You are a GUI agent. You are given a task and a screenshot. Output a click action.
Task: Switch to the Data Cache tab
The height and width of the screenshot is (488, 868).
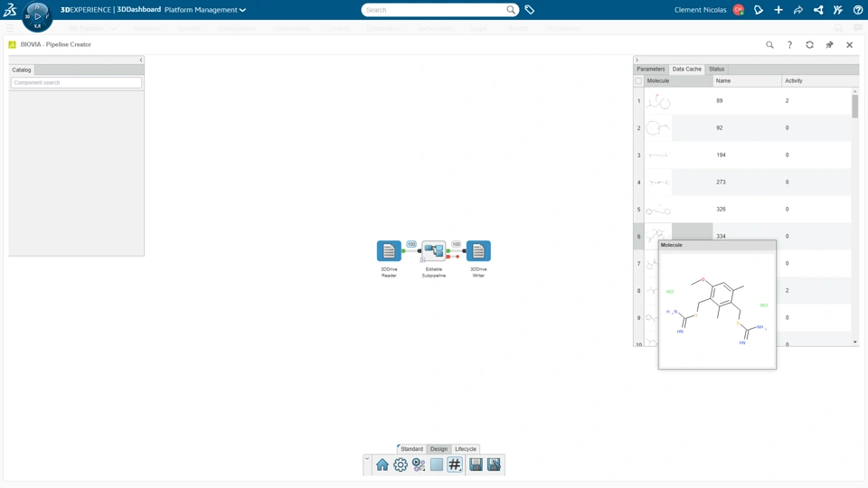[686, 70]
